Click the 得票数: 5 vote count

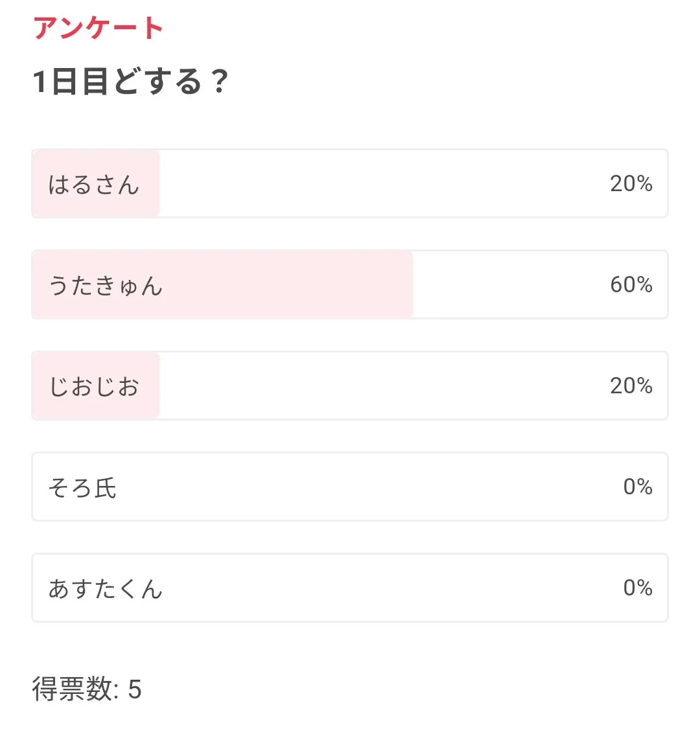tap(87, 689)
